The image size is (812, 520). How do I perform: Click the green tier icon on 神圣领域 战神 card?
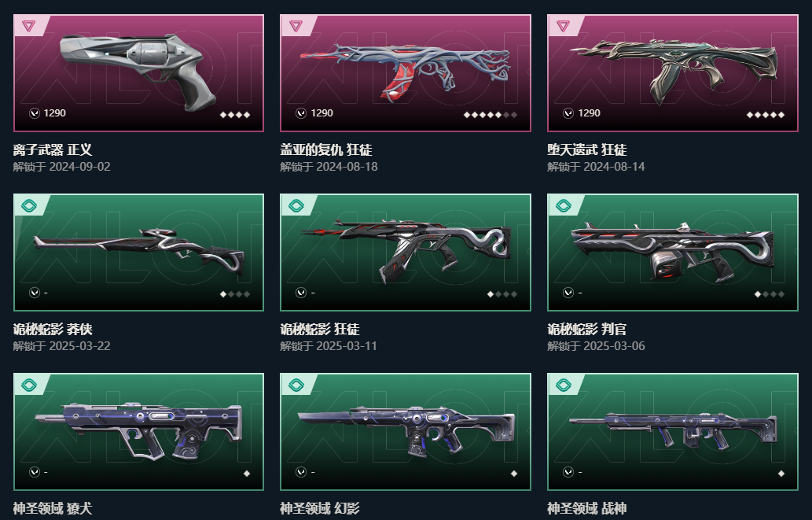[x=564, y=385]
